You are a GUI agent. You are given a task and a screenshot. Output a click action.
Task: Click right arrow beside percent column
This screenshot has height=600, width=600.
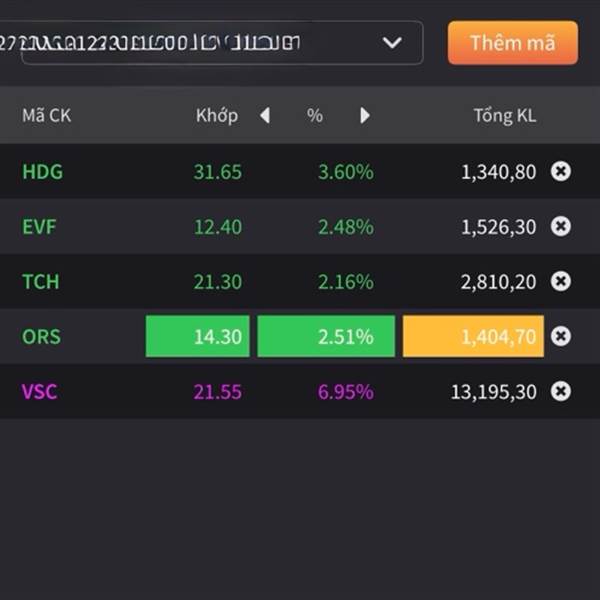click(x=365, y=115)
